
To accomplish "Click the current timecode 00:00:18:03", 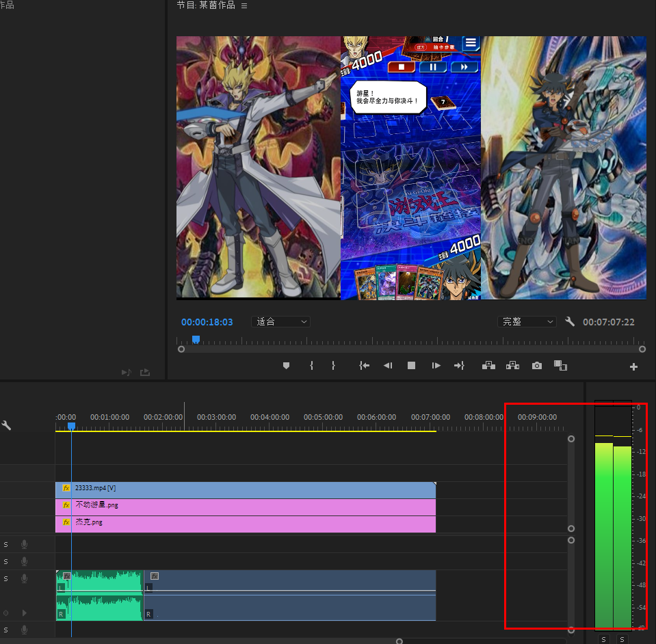I will (x=207, y=322).
